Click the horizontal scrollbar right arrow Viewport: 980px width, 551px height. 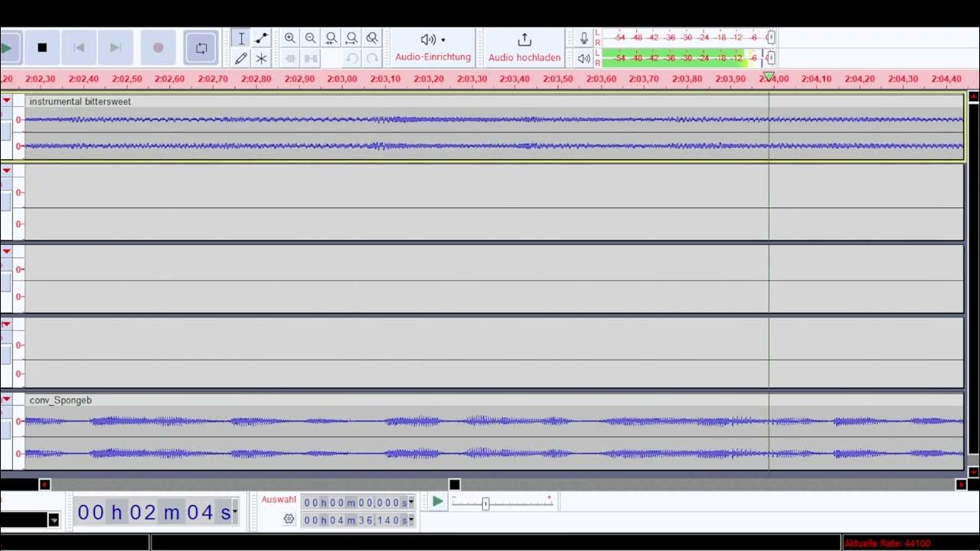(x=961, y=484)
